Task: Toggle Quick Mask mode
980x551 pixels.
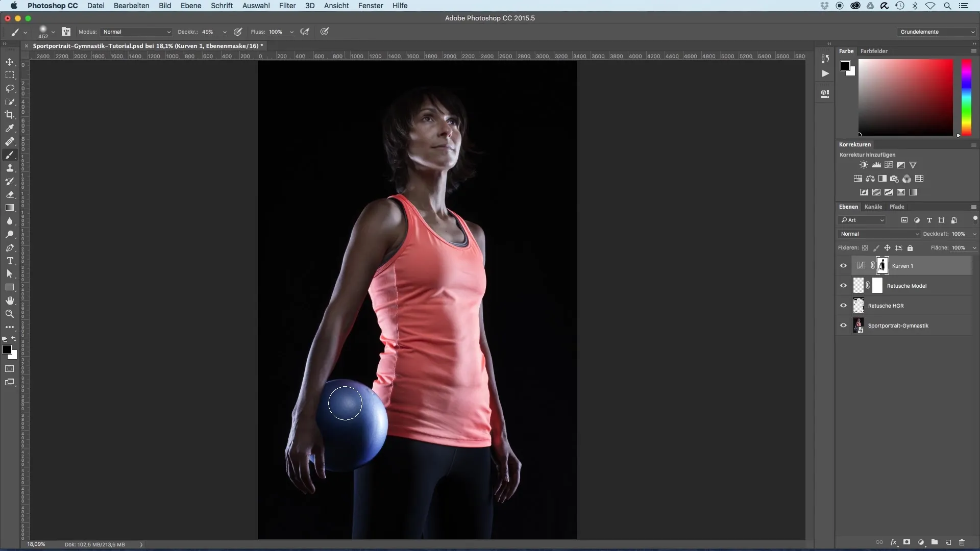Action: click(x=10, y=369)
